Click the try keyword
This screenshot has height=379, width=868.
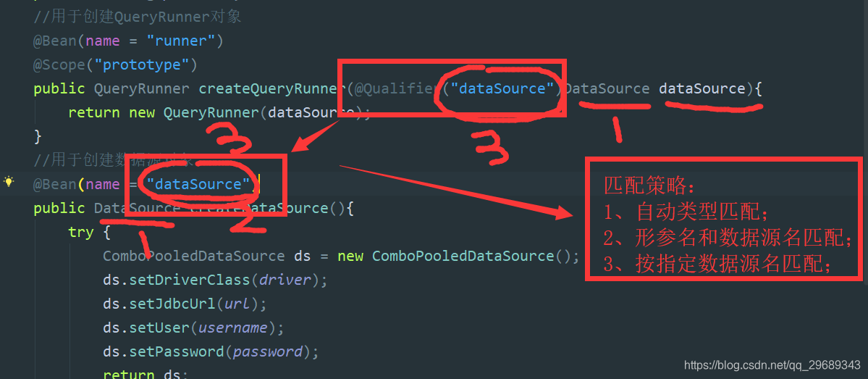coord(80,232)
